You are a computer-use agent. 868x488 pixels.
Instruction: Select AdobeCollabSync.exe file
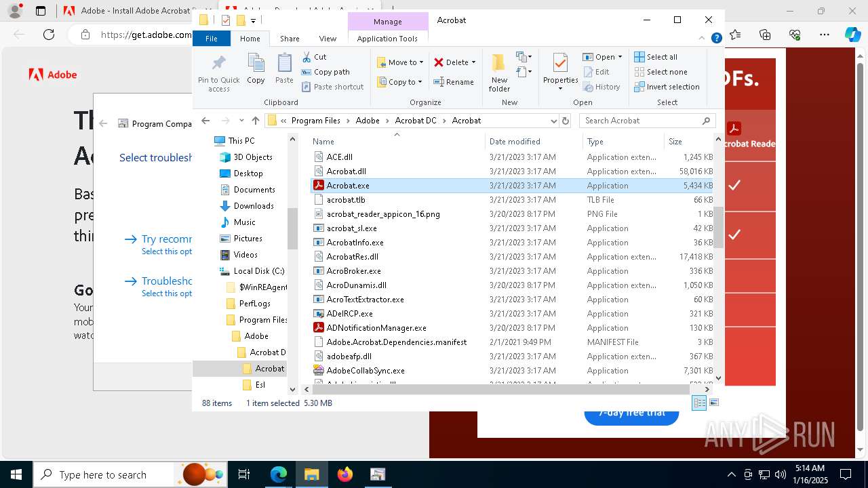[x=512, y=371]
